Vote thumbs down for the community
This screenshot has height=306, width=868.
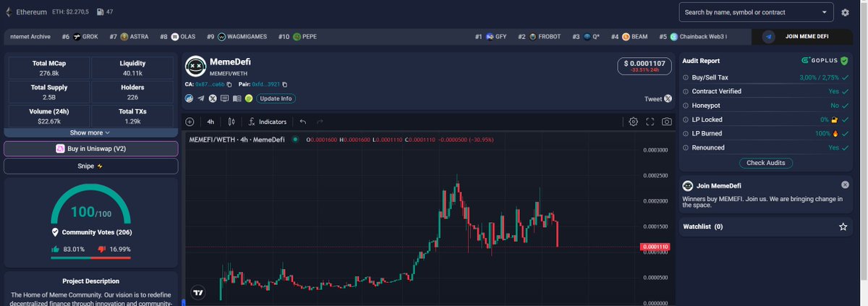pyautogui.click(x=101, y=249)
